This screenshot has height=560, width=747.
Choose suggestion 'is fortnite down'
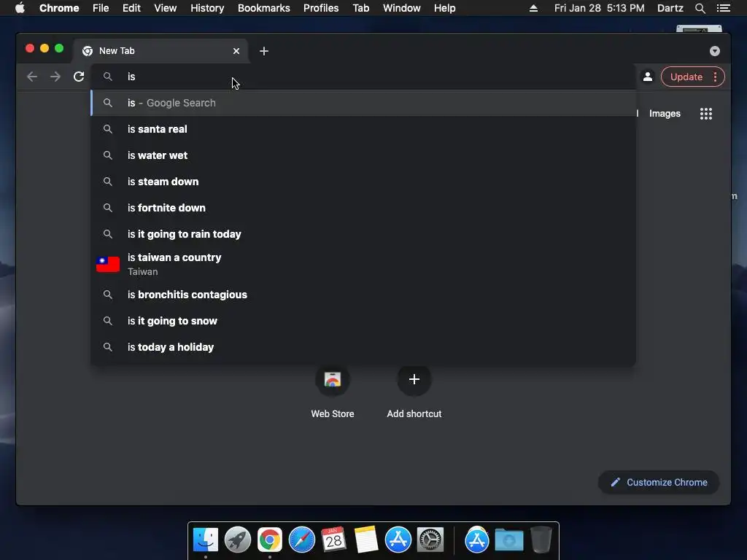[x=363, y=208]
